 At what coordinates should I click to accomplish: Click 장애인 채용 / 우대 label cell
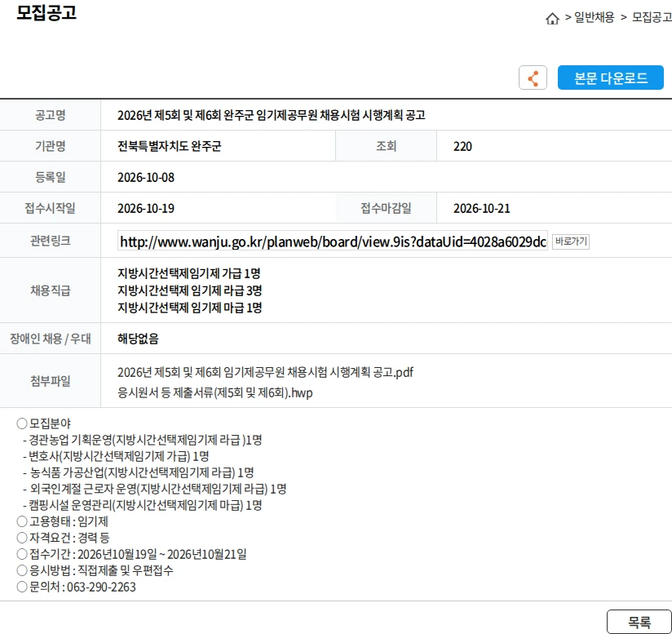point(50,339)
